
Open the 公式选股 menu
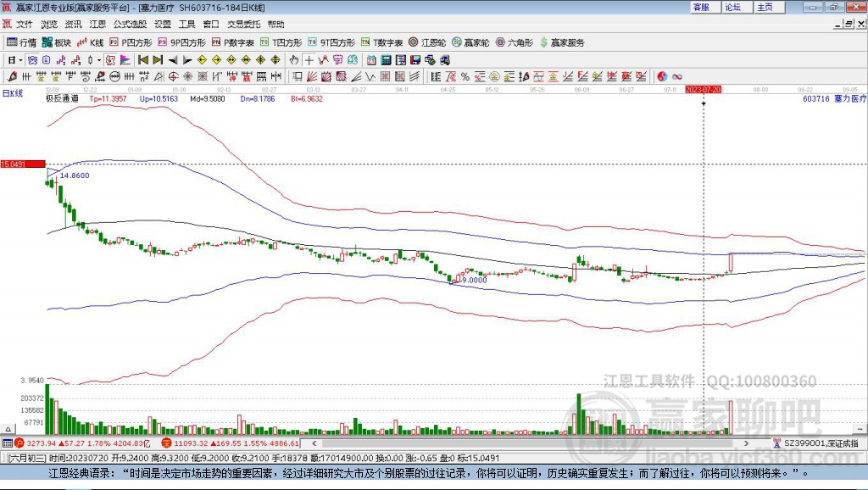[x=130, y=24]
